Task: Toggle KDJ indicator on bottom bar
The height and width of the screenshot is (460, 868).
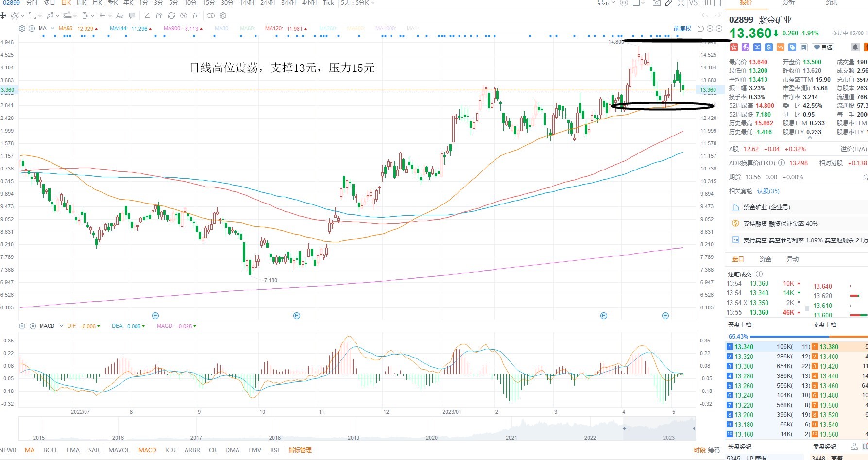Action: coord(170,450)
